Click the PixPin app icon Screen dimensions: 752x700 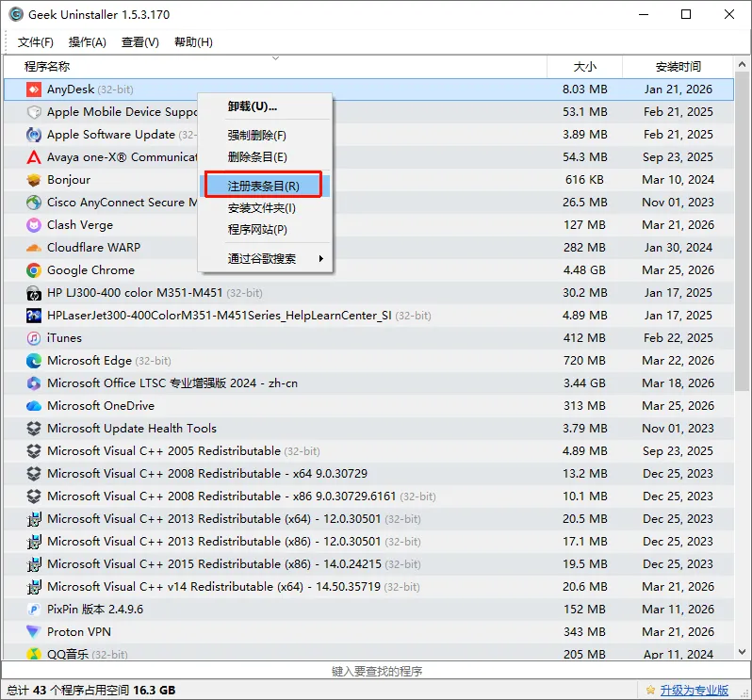coord(34,610)
